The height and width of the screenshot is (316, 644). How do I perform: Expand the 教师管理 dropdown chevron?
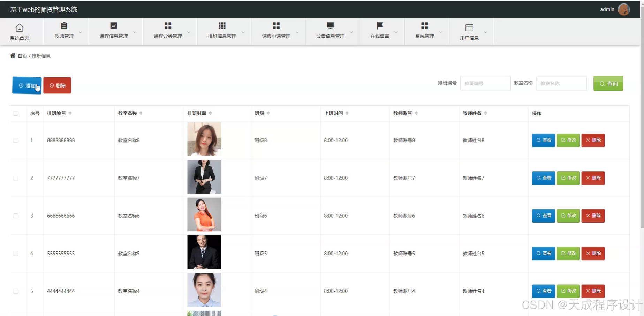click(x=81, y=32)
